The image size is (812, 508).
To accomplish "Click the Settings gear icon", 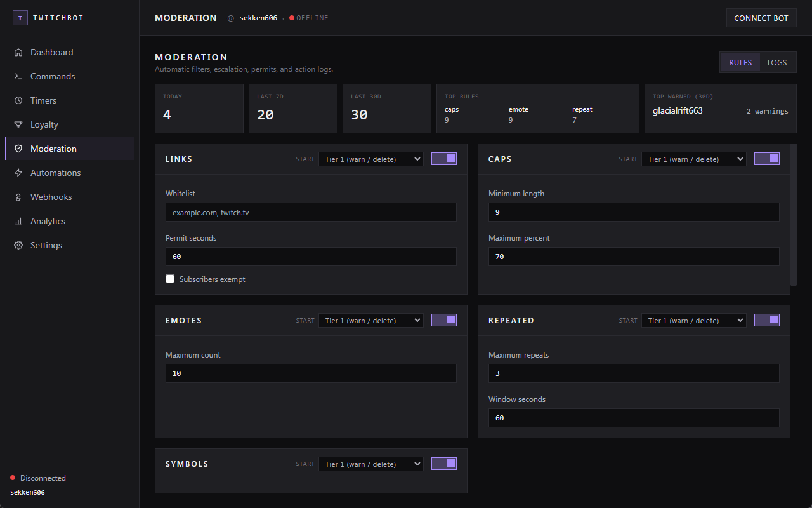I will tap(18, 245).
